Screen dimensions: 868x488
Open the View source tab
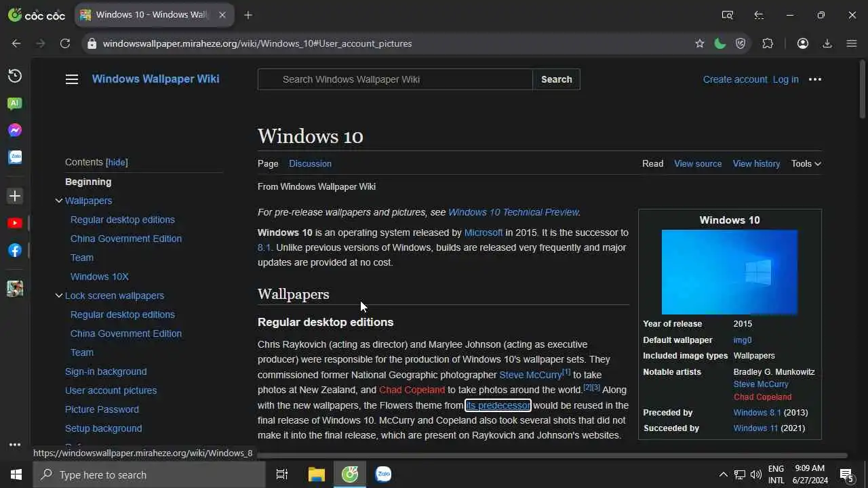point(698,163)
